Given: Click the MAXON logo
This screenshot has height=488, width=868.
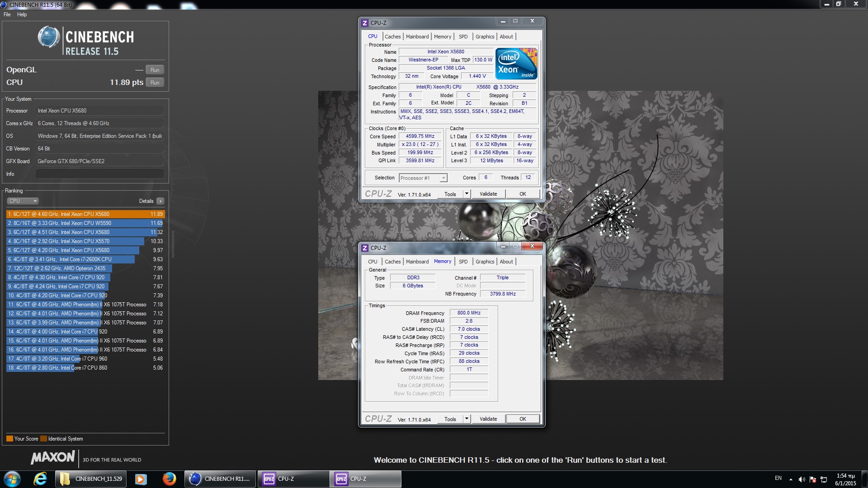Looking at the screenshot, I should pos(53,458).
